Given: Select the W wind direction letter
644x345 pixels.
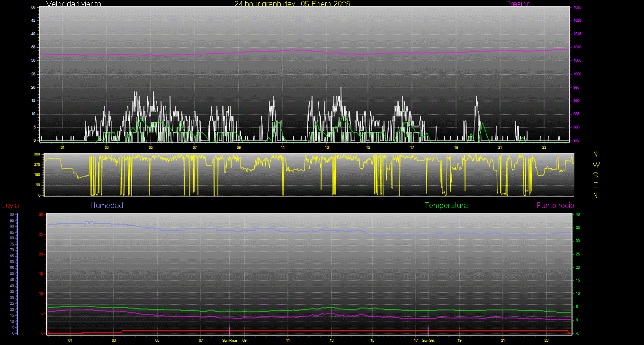Looking at the screenshot, I should pos(596,165).
